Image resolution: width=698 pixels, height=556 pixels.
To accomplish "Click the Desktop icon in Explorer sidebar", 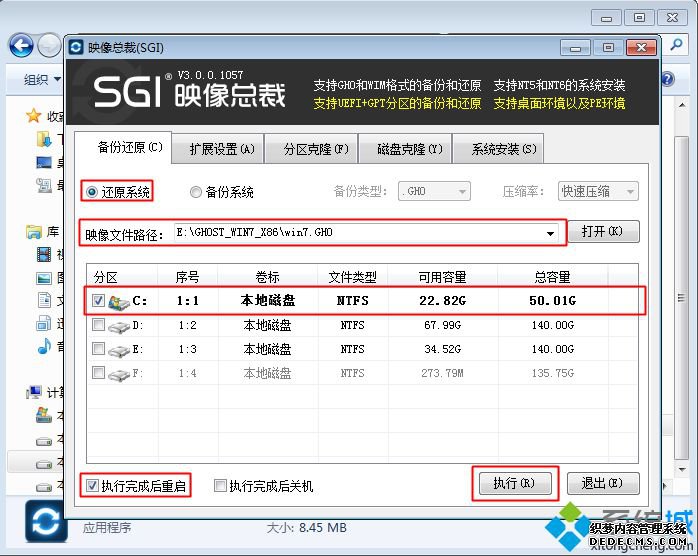I will tap(44, 162).
